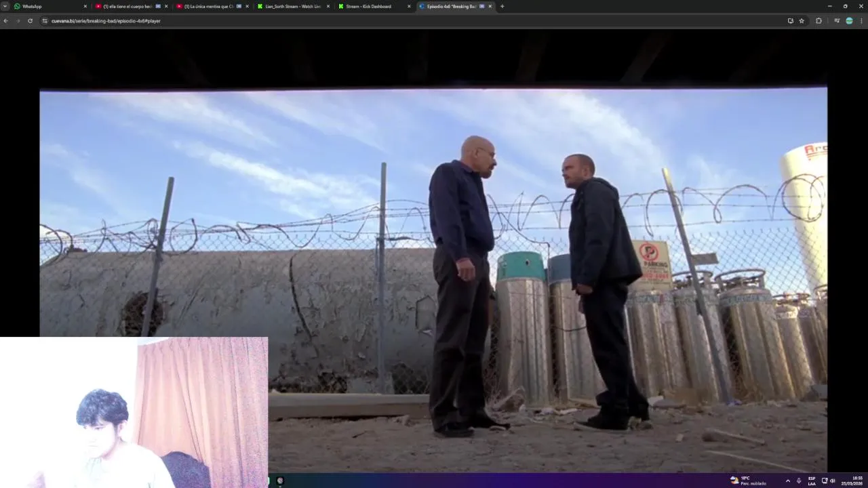Close the Stream - Kick Dashboard tab
Image resolution: width=868 pixels, height=488 pixels.
coord(409,6)
